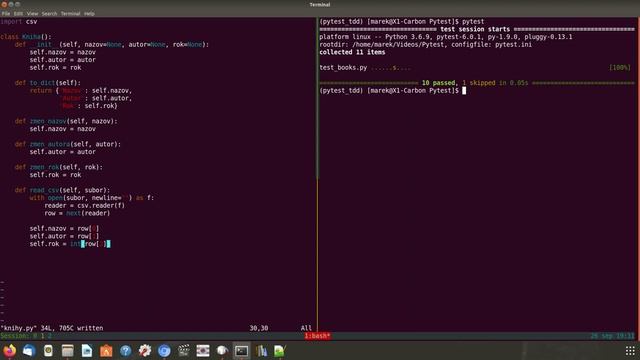Click 'self.autor = row[1]' line

(x=64, y=236)
